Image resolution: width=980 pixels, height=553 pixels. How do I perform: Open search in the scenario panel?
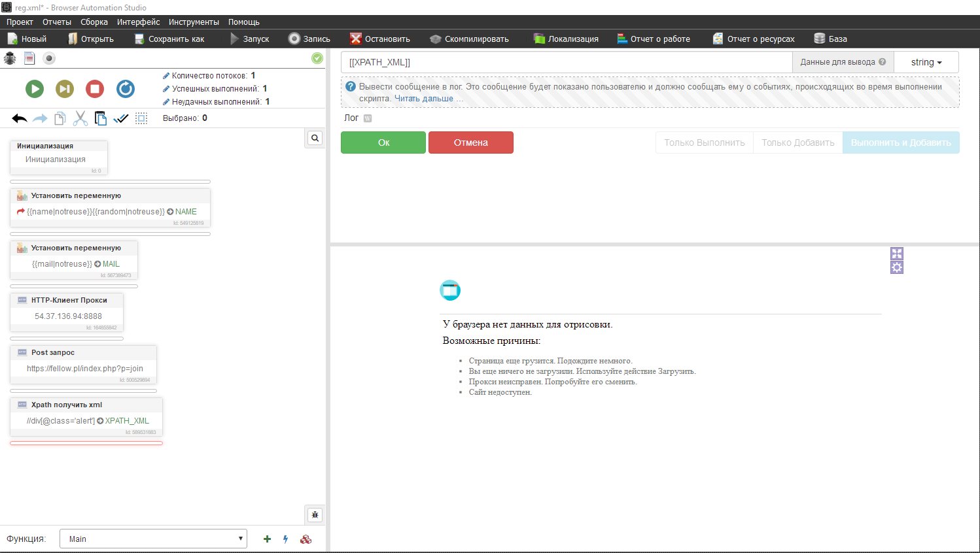315,138
